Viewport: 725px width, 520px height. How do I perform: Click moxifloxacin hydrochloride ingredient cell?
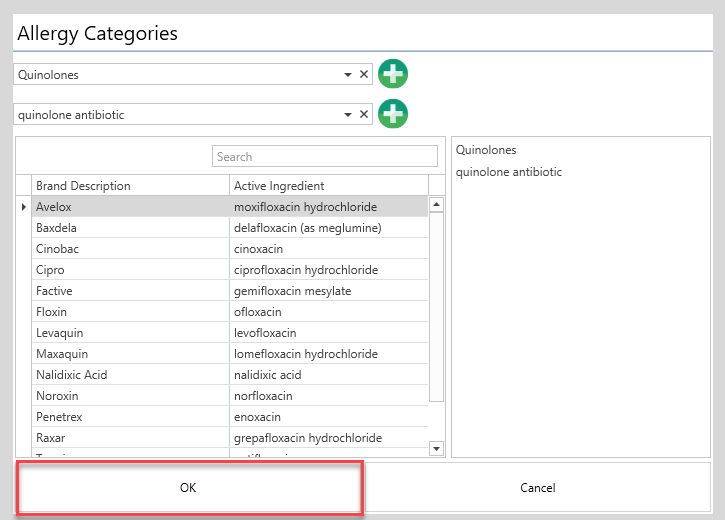point(329,207)
